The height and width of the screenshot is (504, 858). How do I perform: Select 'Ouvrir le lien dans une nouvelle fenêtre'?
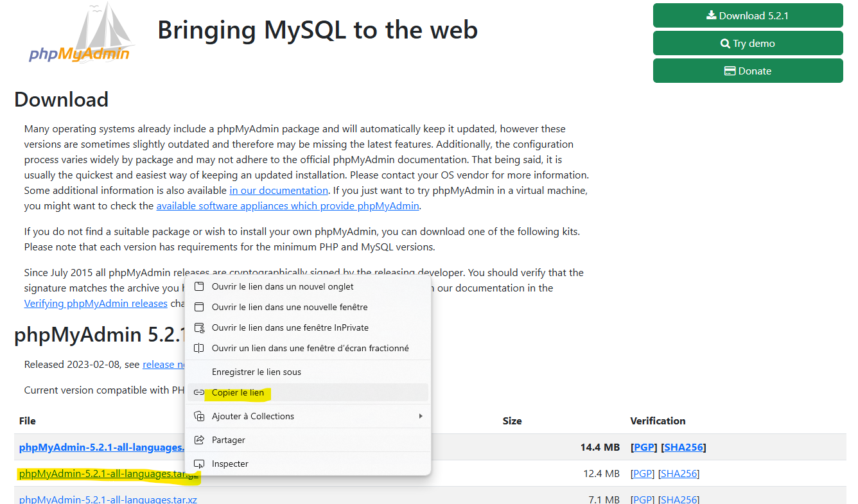tap(308, 307)
